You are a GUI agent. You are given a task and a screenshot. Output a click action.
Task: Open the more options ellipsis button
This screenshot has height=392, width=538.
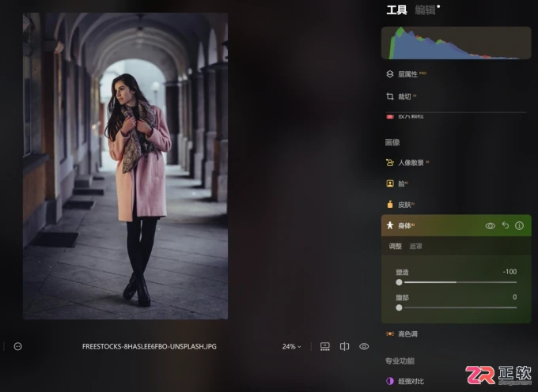18,346
